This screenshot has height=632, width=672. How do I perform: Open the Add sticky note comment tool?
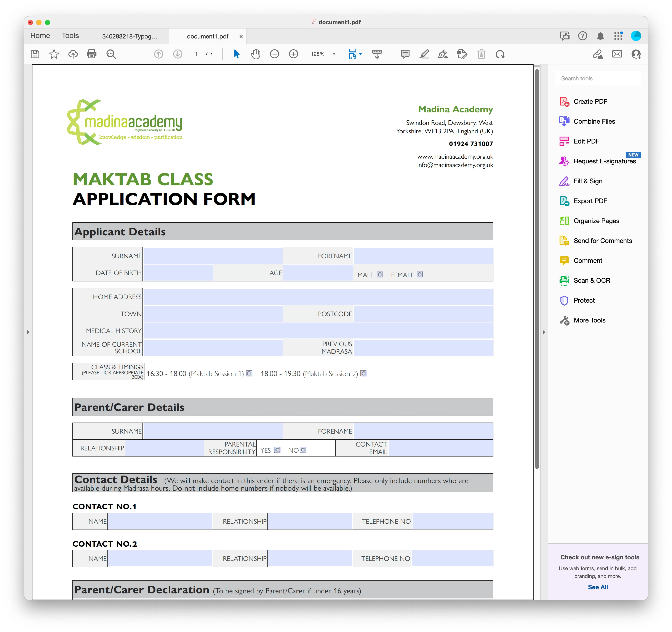405,54
